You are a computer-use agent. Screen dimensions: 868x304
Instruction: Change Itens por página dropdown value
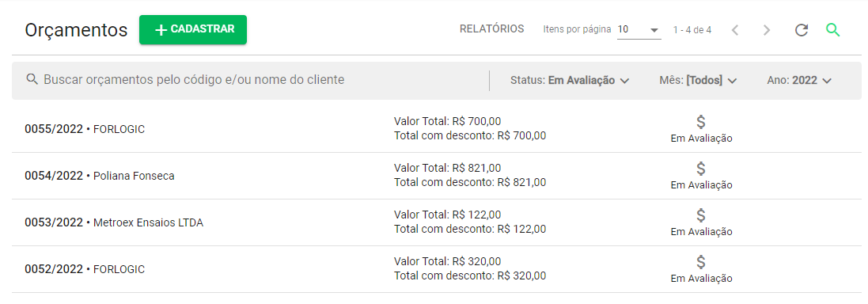(639, 30)
